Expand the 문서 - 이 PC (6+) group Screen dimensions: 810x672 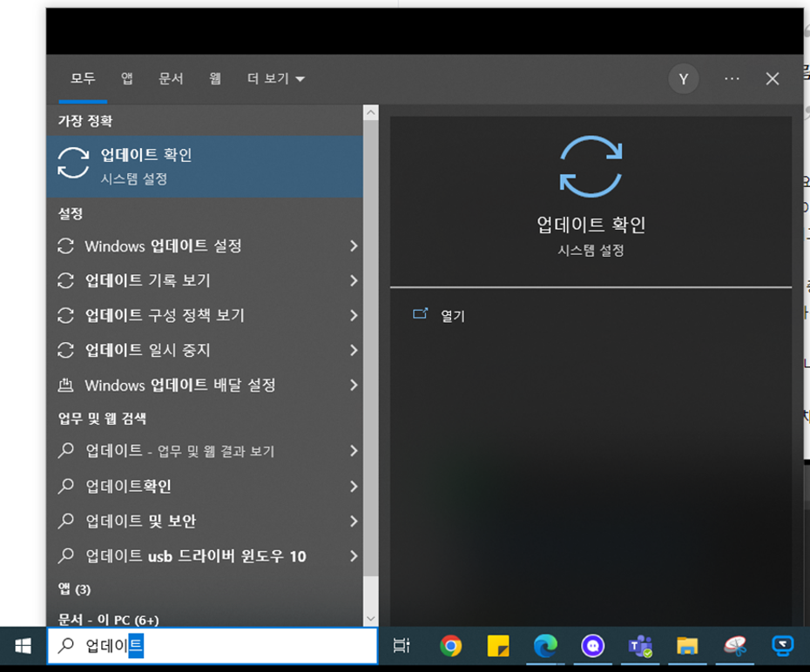pos(109,620)
